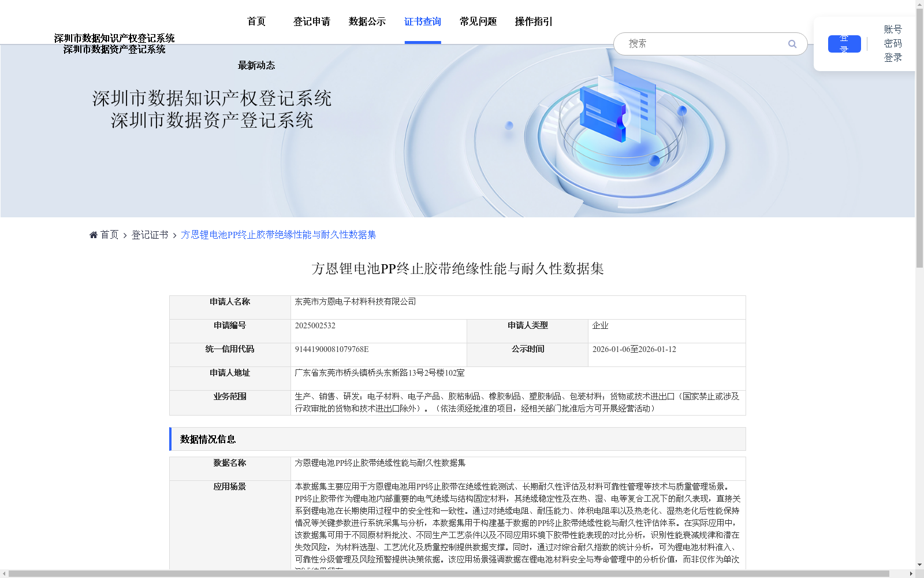The width and height of the screenshot is (924, 578).
Task: Click the horizontal scrollbar right arrow
Action: coord(911,574)
